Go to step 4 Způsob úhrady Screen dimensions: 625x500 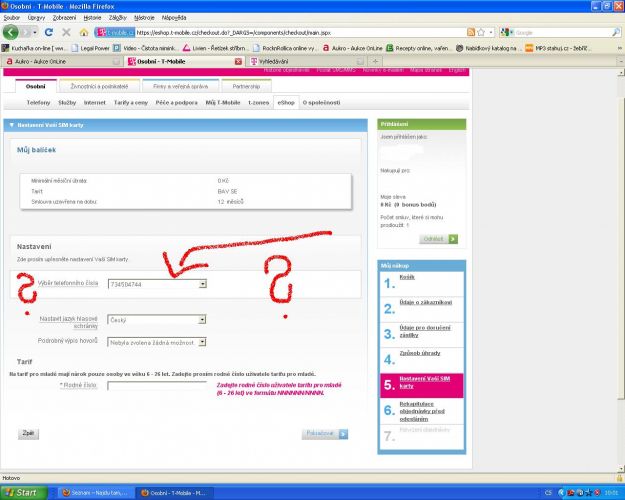(420, 353)
